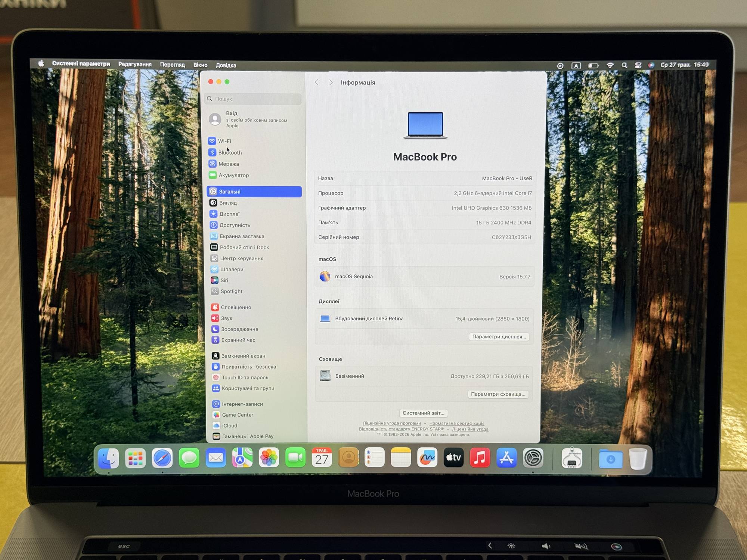Image resolution: width=747 pixels, height=560 pixels.
Task: Open Системні параметри menu
Action: point(81,64)
